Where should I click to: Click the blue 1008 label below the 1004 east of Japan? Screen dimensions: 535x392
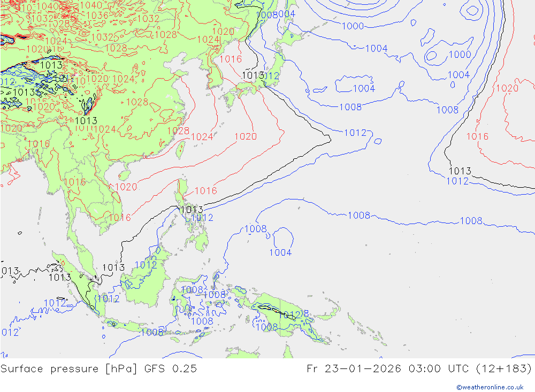coord(350,107)
